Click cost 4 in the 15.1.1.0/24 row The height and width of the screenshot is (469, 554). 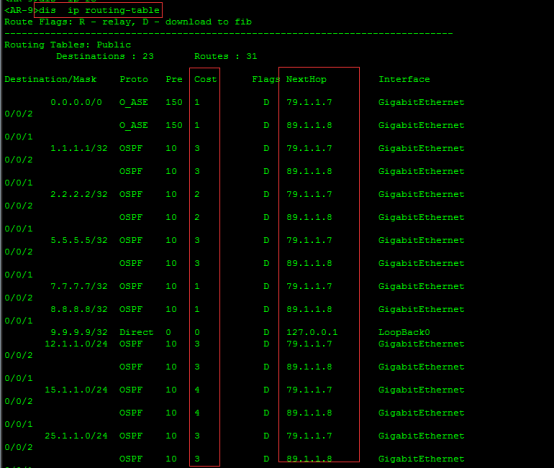[197, 390]
